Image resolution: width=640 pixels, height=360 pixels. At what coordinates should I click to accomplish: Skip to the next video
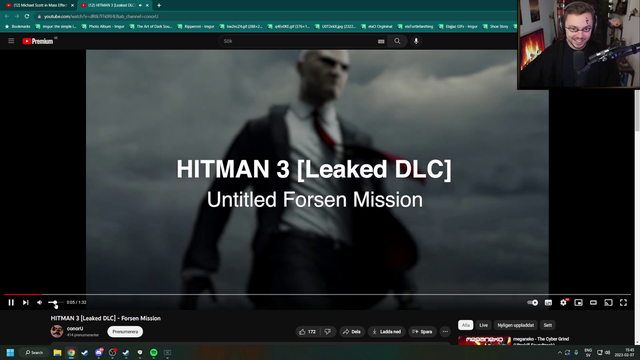coord(26,302)
